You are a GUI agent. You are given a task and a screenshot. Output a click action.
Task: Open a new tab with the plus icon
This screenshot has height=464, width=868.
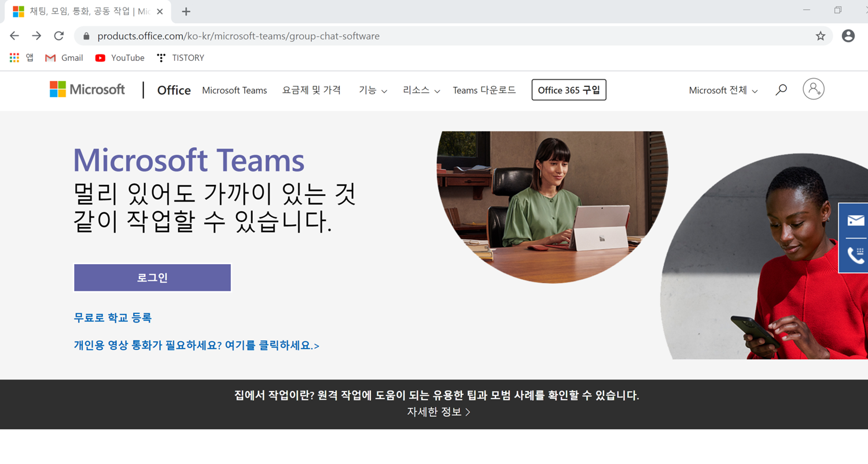point(186,12)
